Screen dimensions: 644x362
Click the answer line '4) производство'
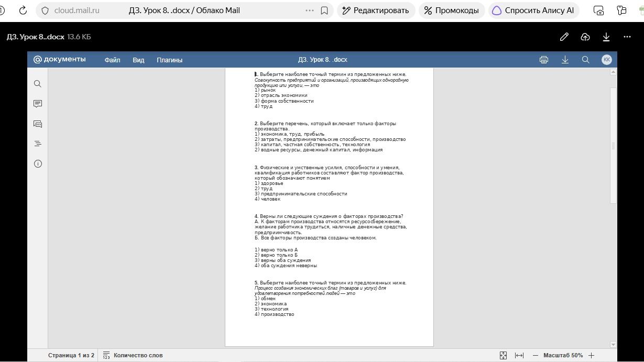click(275, 314)
